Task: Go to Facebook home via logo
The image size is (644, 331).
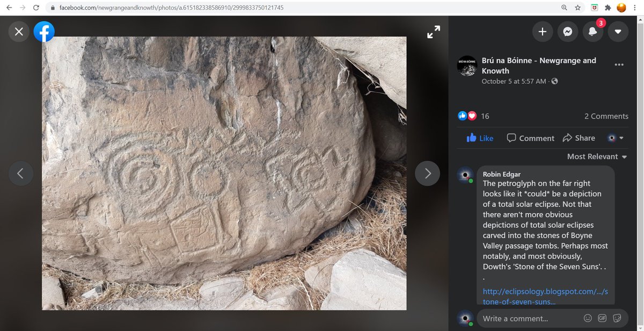Action: [x=44, y=32]
